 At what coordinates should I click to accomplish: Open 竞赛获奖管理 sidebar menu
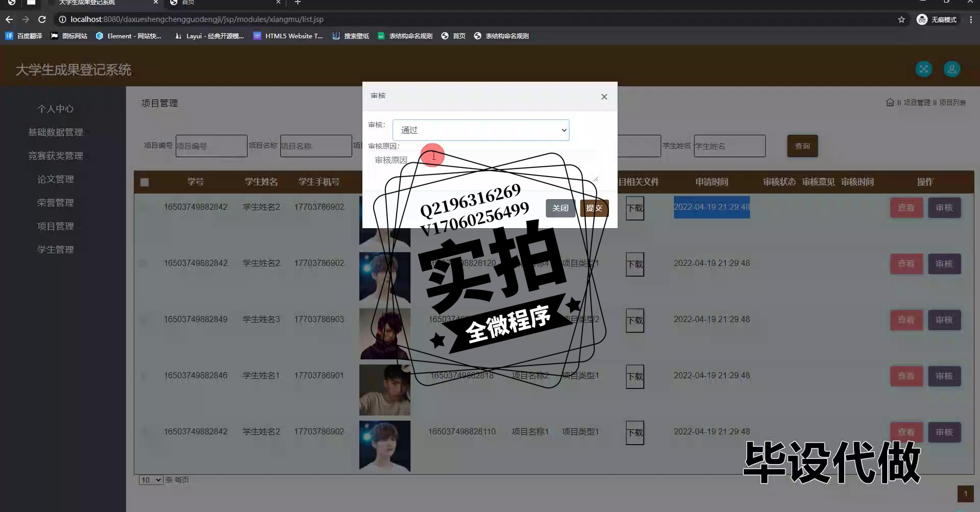coord(56,156)
